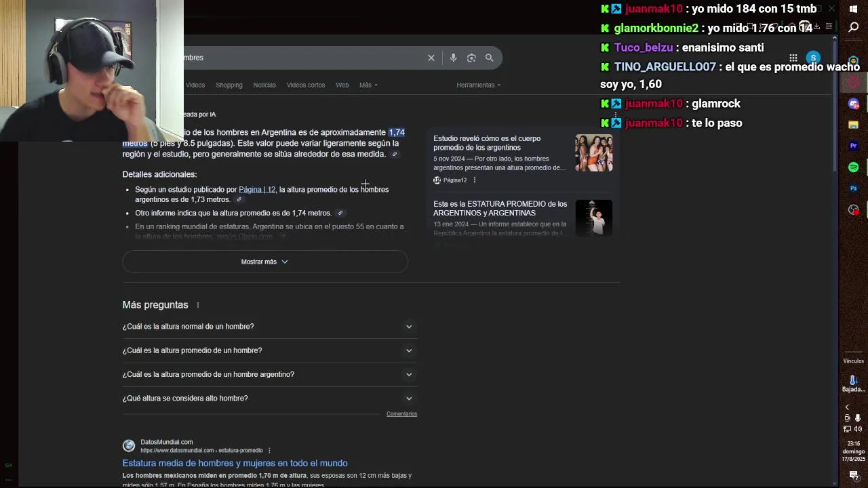Open the volume control in system tray

(x=859, y=428)
